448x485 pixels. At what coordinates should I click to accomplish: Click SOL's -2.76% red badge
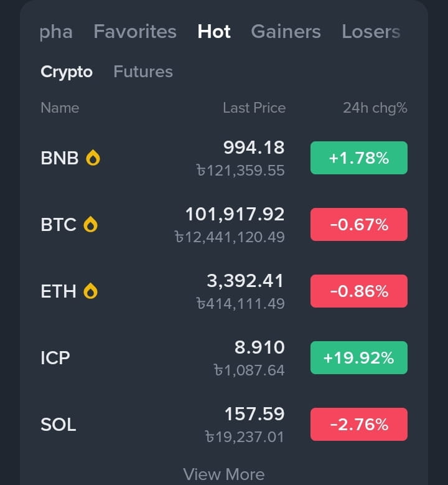pyautogui.click(x=359, y=425)
